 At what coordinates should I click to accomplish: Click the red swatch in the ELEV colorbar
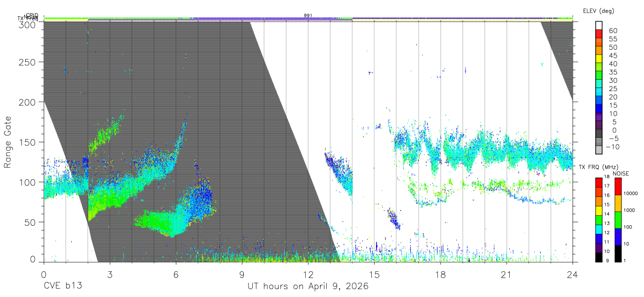click(x=599, y=35)
